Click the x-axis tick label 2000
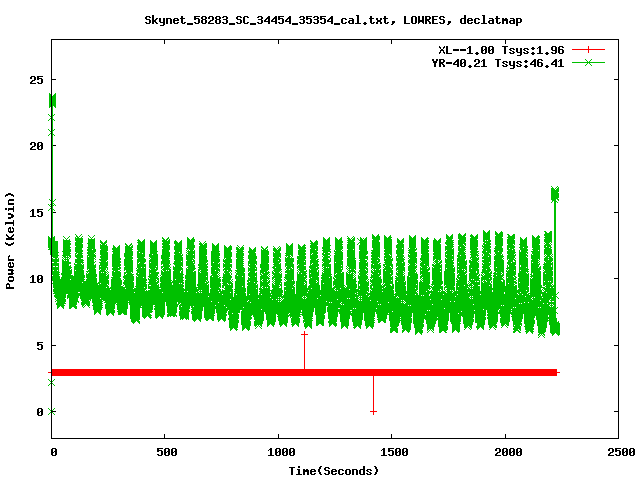The width and height of the screenshot is (640, 480). click(508, 452)
